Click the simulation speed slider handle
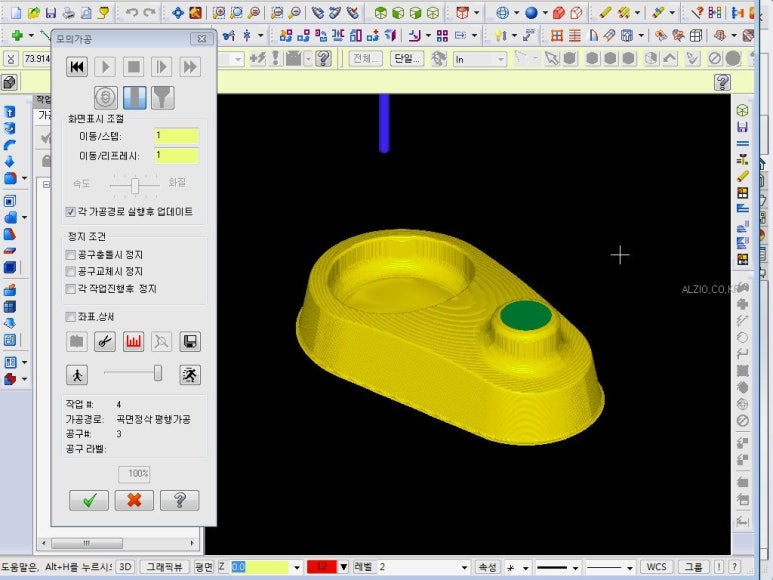Screen dimensions: 773x580 tap(158, 373)
